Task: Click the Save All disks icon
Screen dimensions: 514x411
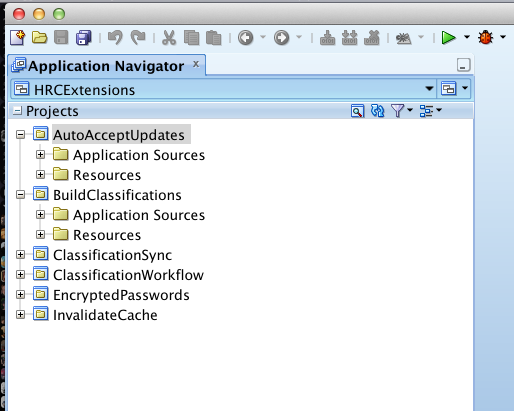Action: pyautogui.click(x=84, y=37)
